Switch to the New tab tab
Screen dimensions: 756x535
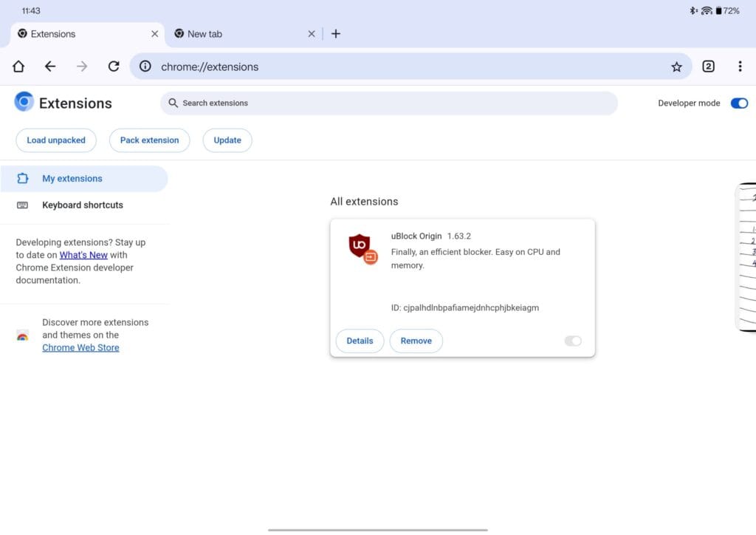[x=244, y=34]
